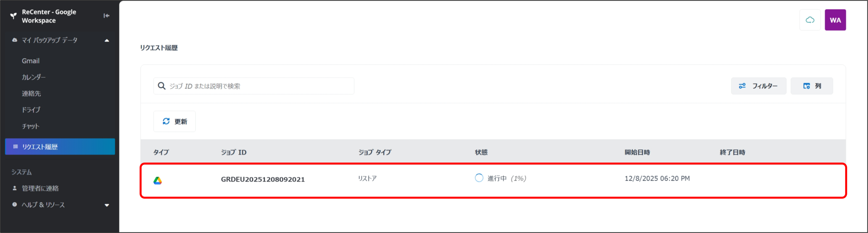
Task: Open the 列 column chooser
Action: coord(811,86)
